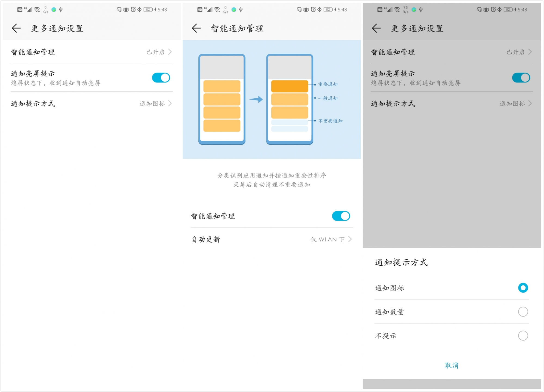Toggle 通知亮屏提示 on the dimmed settings screen

click(x=521, y=78)
